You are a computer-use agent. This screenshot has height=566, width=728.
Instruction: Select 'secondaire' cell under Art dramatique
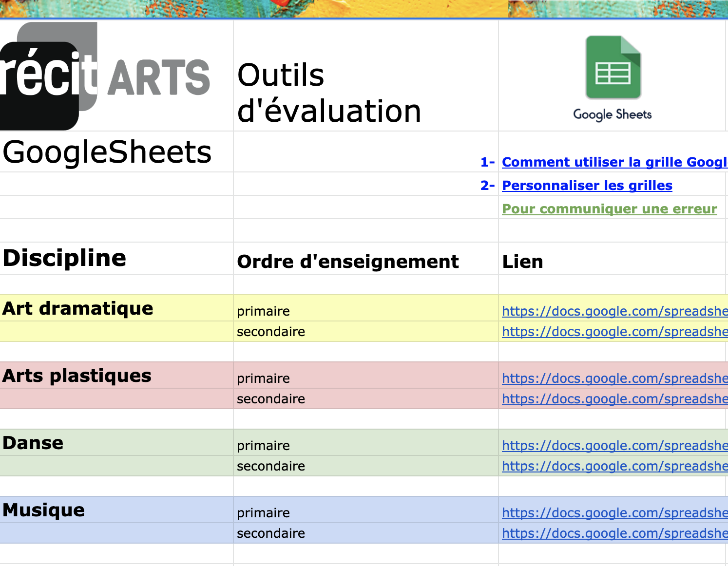[x=366, y=331]
